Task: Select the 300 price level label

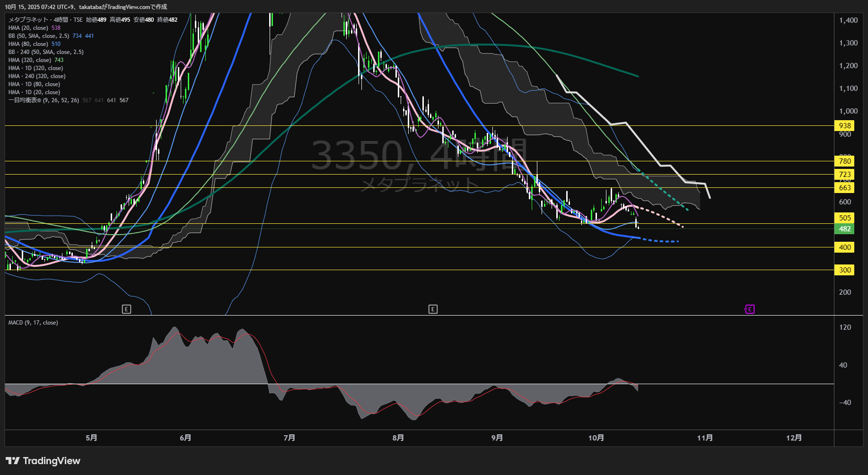Action: pos(845,270)
